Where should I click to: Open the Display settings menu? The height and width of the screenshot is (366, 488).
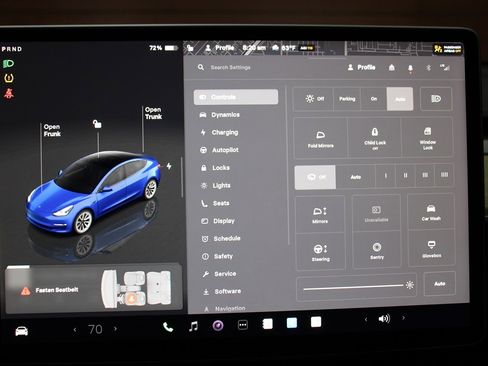coord(218,221)
